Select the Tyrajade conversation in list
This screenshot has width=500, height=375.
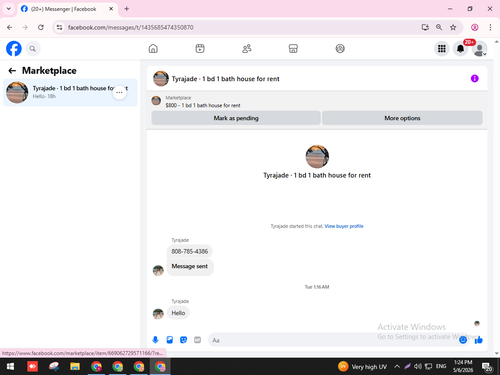pos(70,92)
